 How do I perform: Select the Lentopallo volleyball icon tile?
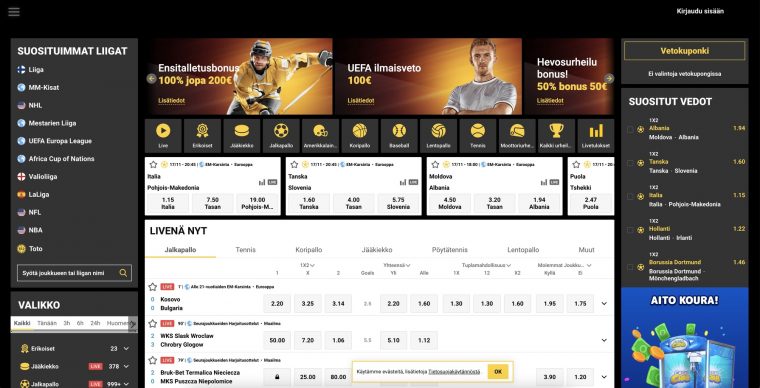(x=439, y=136)
